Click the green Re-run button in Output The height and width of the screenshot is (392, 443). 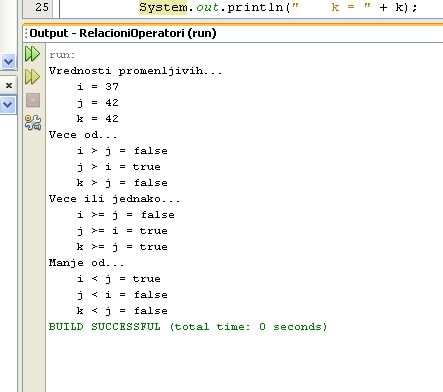pos(32,54)
